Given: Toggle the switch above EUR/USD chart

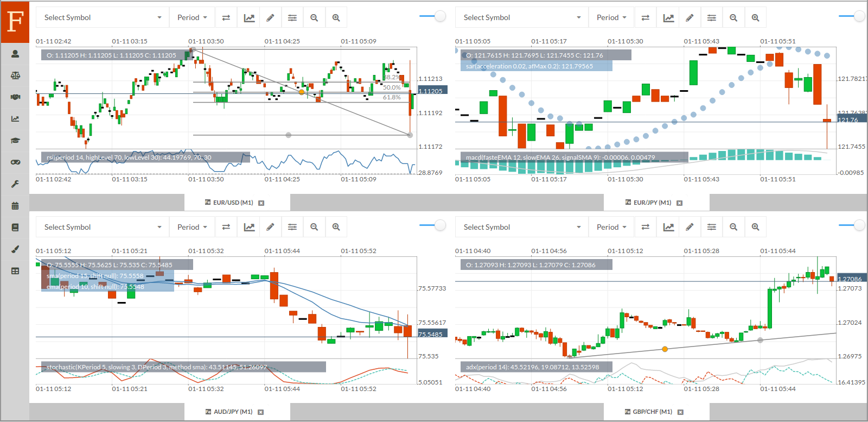Looking at the screenshot, I should click(x=433, y=16).
